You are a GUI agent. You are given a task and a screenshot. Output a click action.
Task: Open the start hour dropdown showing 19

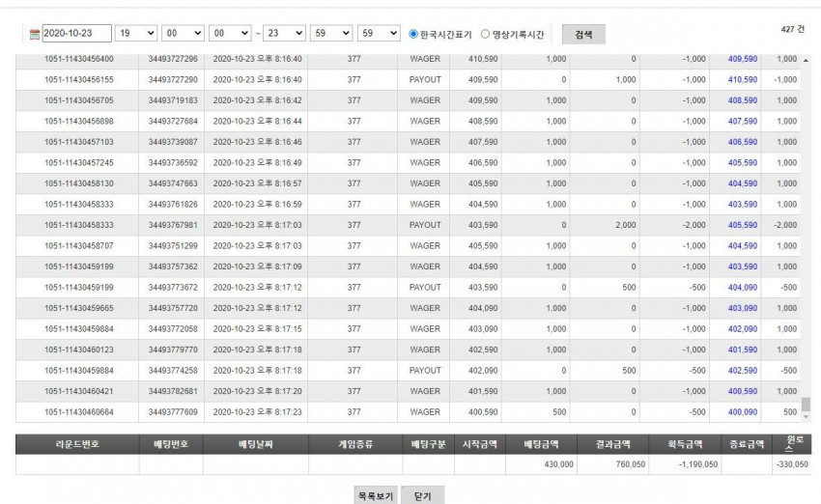(x=136, y=33)
